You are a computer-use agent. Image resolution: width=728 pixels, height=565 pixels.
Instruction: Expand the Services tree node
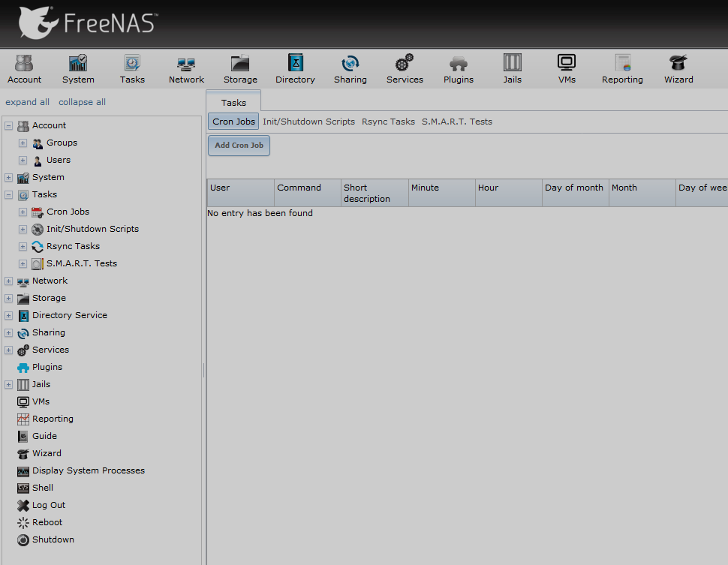click(8, 350)
